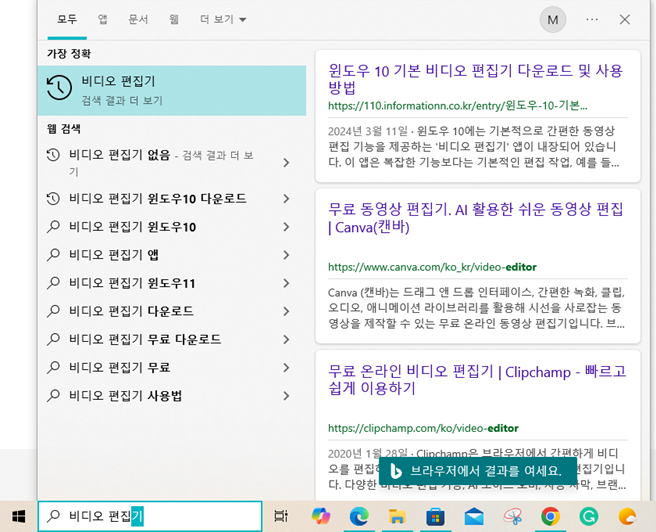Click the history icon beside 비디오 편집기 best match

[x=59, y=87]
